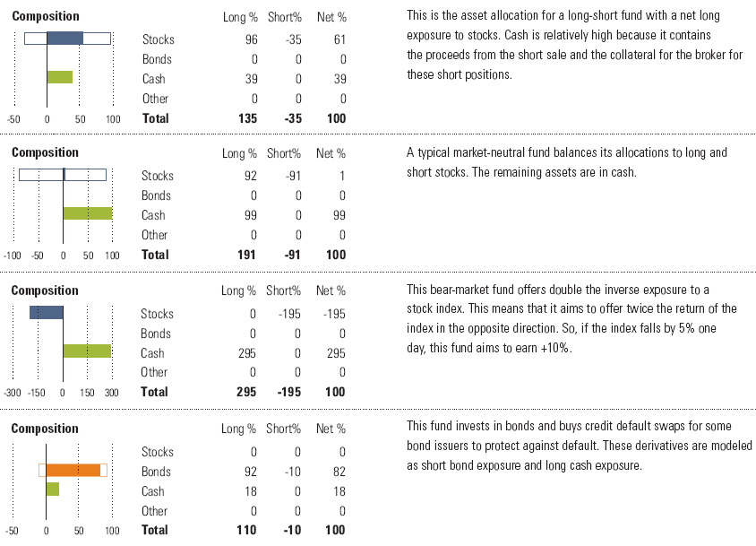This screenshot has height=546, width=756.
Task: Click the blue Stocks bar in the bear-market chart
Action: tap(47, 313)
